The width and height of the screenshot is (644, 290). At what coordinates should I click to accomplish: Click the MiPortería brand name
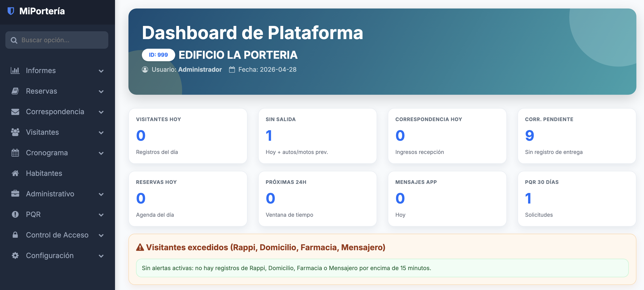click(42, 11)
